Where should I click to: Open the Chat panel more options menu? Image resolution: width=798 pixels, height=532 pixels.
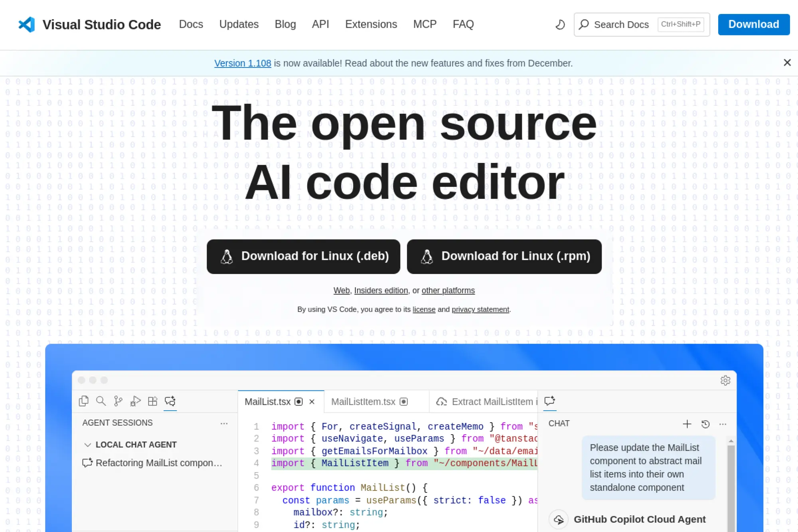[723, 424]
